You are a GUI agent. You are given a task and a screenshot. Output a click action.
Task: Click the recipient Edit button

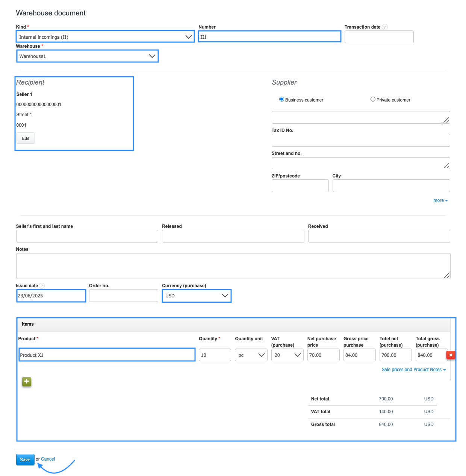click(26, 138)
